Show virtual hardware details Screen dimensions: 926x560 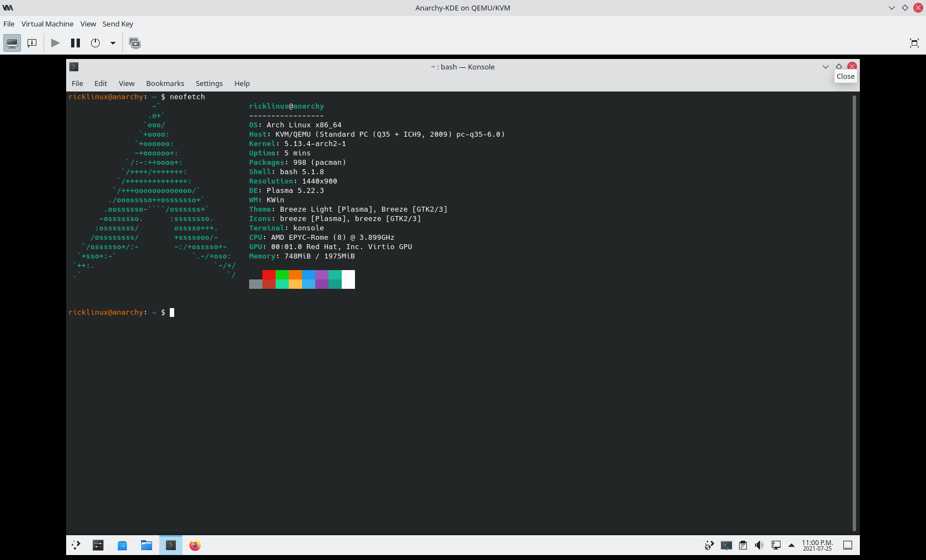click(32, 43)
